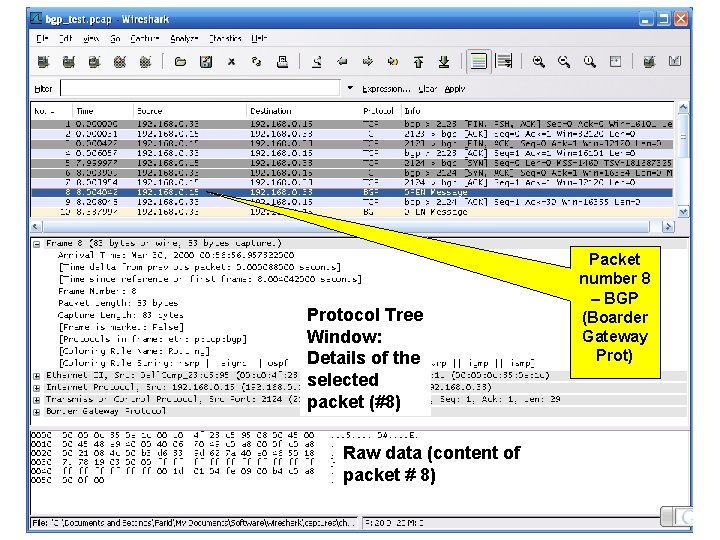Screen dimensions: 720x540
Task: Toggle auto scroll in live capture
Action: tap(504, 62)
